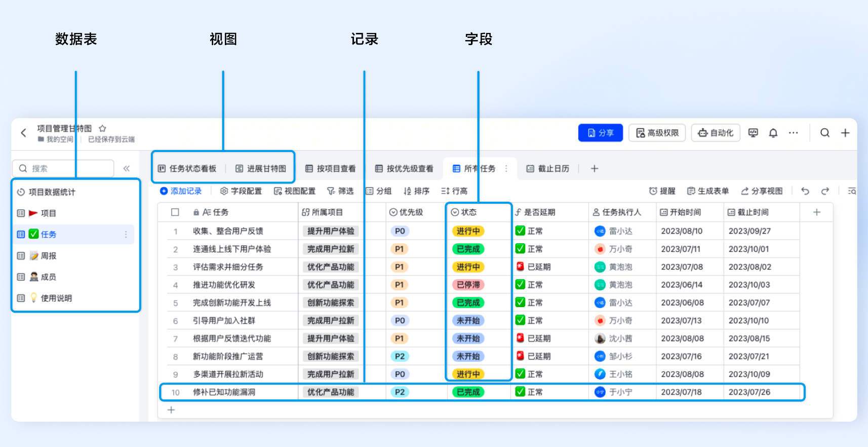Click the blue 分享 button

click(600, 133)
